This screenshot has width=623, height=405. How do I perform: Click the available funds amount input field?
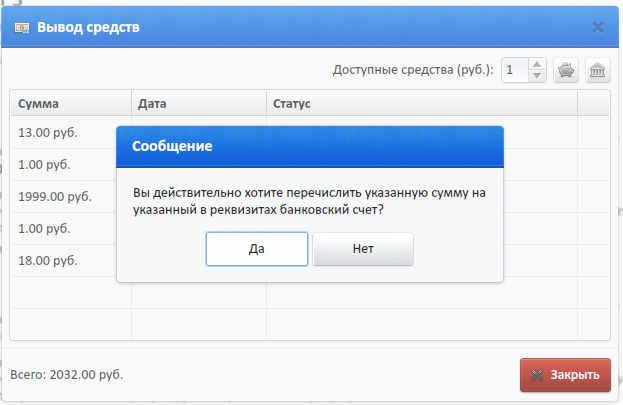[x=515, y=70]
